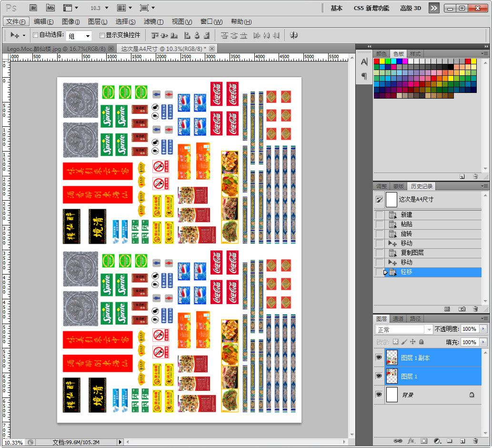
Task: Select the 复制图层 history step
Action: coord(412,253)
